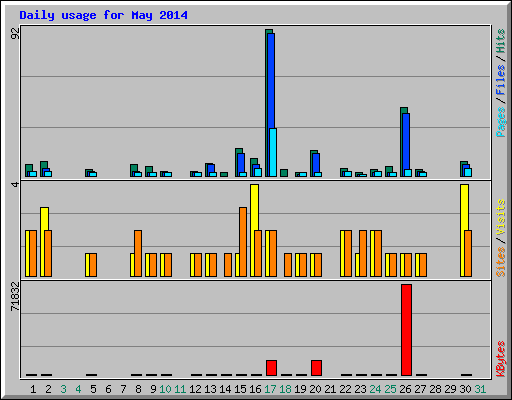Click the green Hits bar for day 18
Screen dimensions: 512x400
(x=284, y=173)
